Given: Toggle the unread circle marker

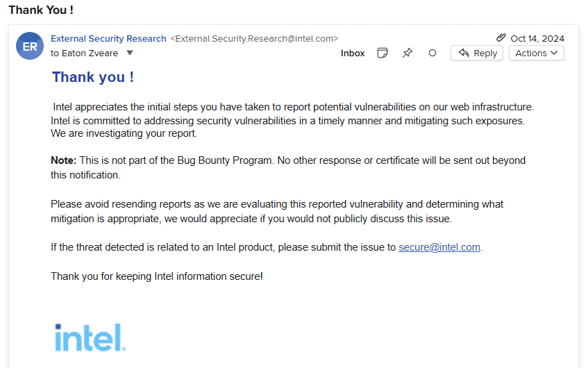Looking at the screenshot, I should point(432,53).
